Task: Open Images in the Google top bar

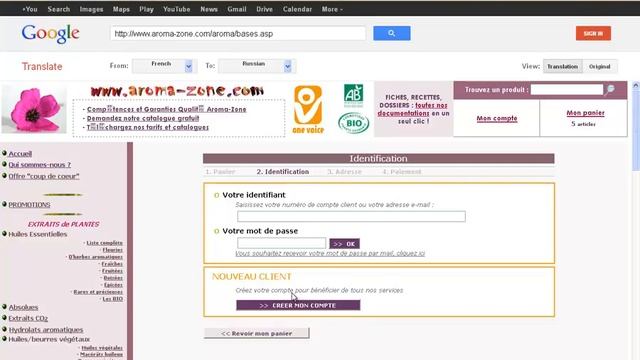Action: [91, 9]
